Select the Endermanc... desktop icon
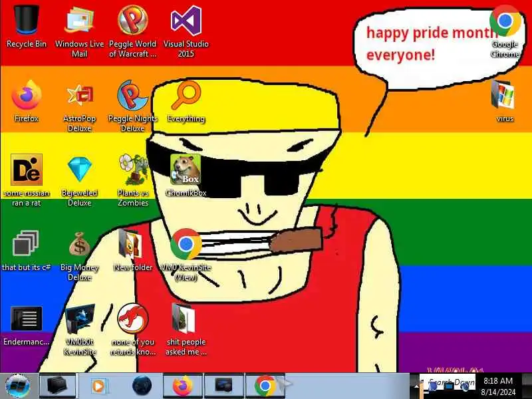The image size is (532, 399). point(27,326)
